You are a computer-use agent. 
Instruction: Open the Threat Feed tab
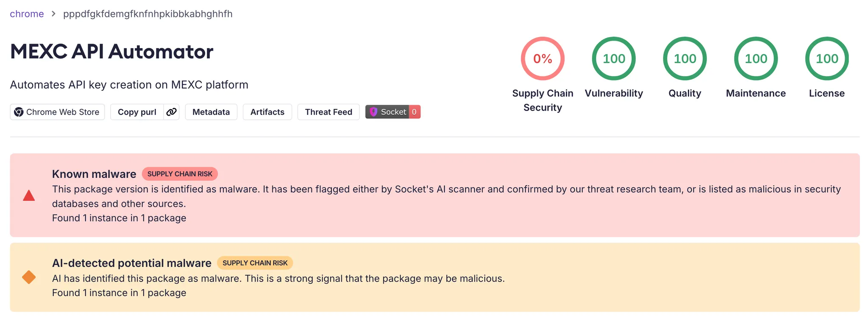click(328, 112)
